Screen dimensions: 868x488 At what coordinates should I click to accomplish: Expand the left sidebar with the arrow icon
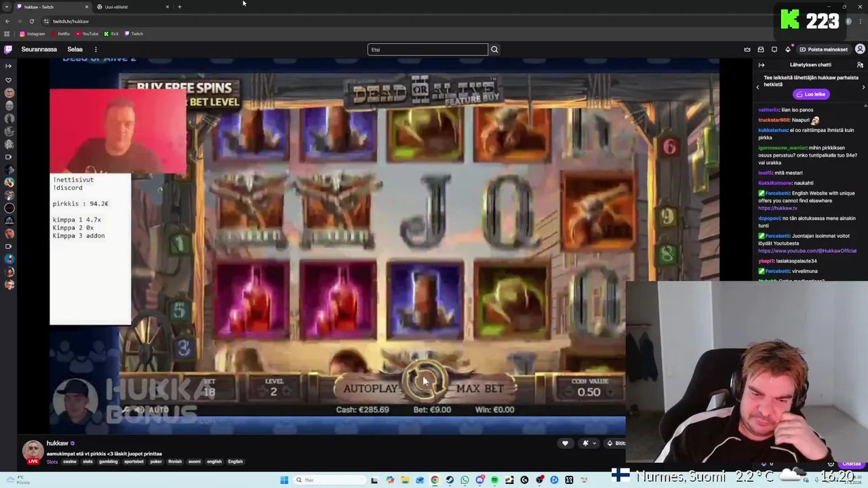[x=8, y=66]
